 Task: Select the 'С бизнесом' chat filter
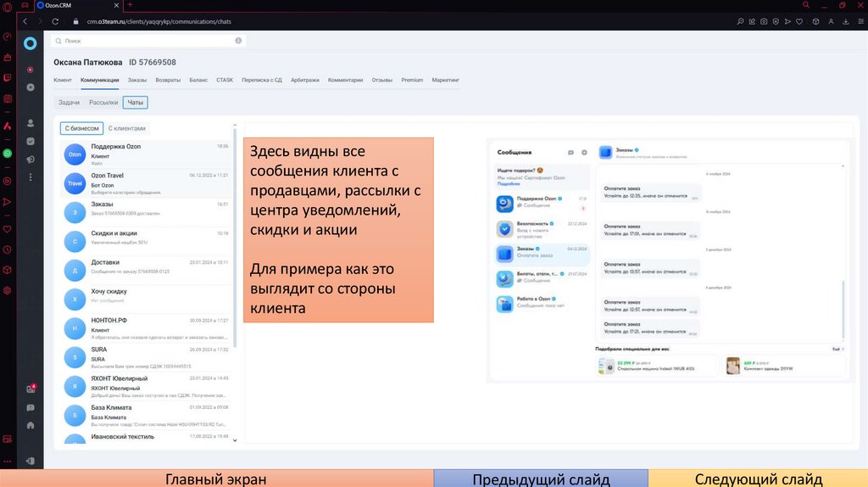tap(81, 128)
